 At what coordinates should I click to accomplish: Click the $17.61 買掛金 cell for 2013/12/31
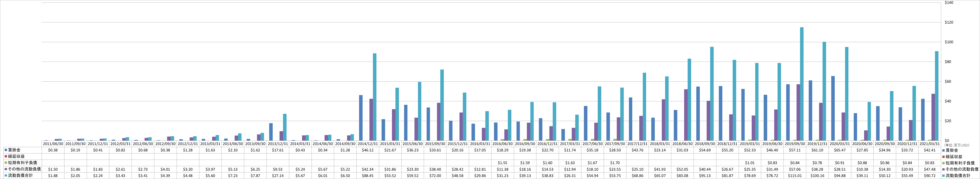point(278,150)
